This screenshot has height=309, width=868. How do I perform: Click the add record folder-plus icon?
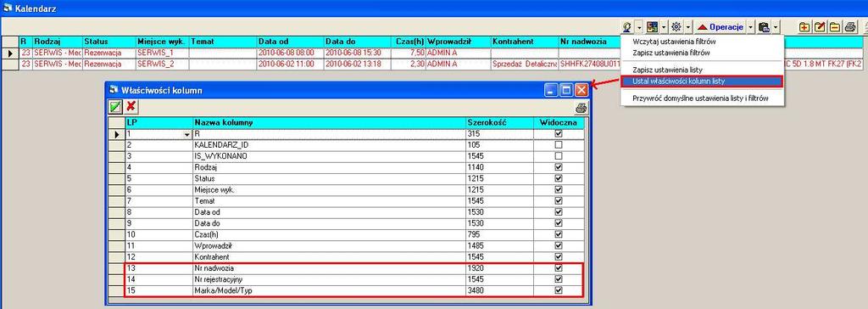[x=805, y=26]
